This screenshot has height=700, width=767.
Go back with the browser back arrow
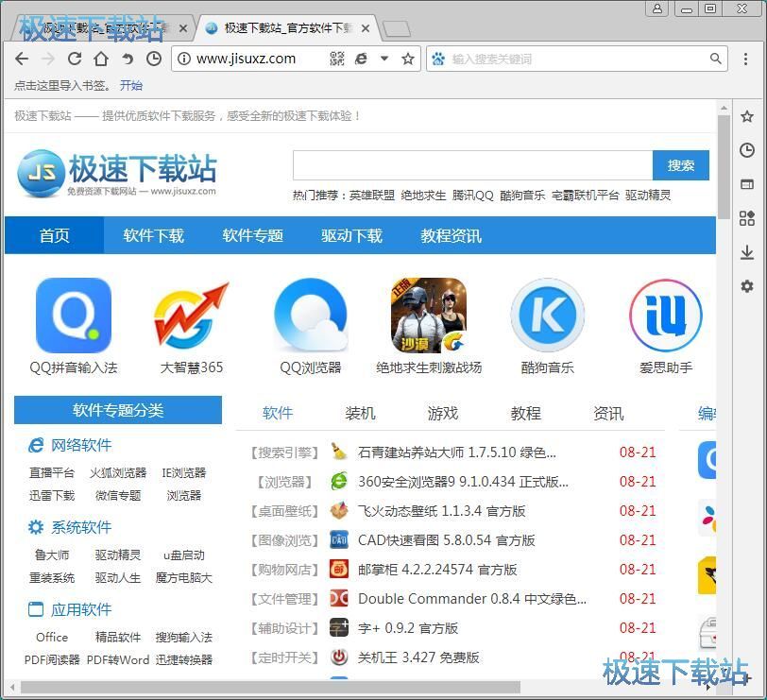[x=22, y=59]
